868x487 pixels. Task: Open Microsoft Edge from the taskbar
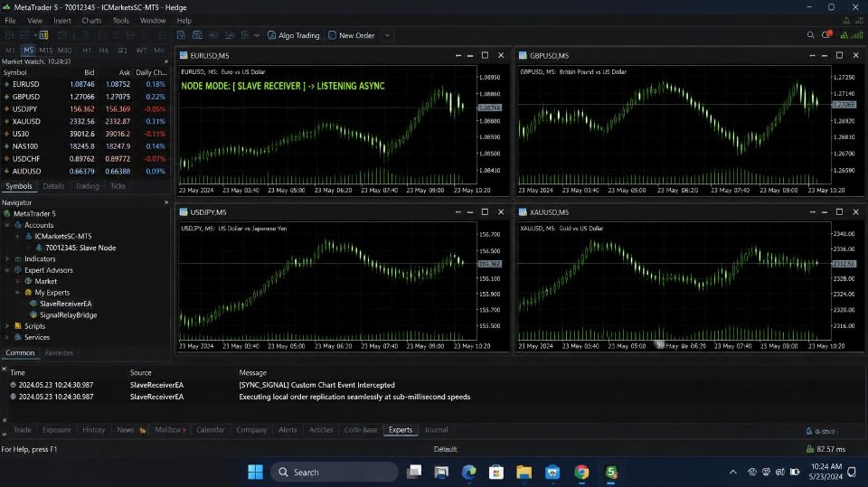pos(469,472)
